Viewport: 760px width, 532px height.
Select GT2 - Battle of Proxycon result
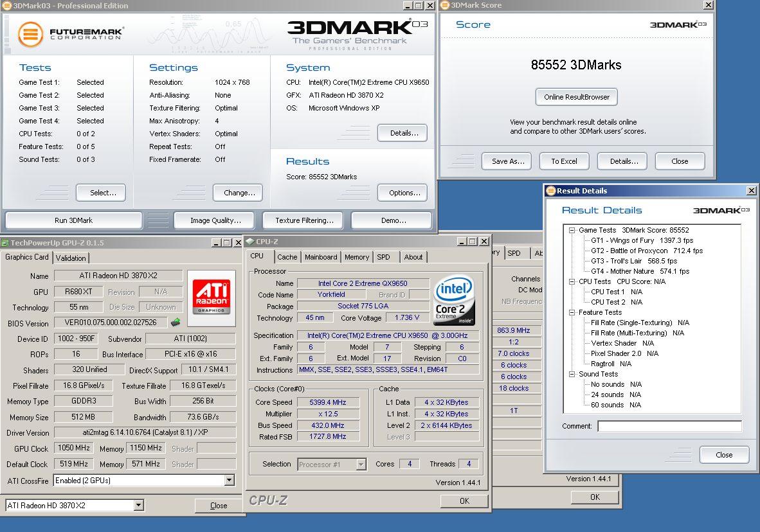[647, 251]
